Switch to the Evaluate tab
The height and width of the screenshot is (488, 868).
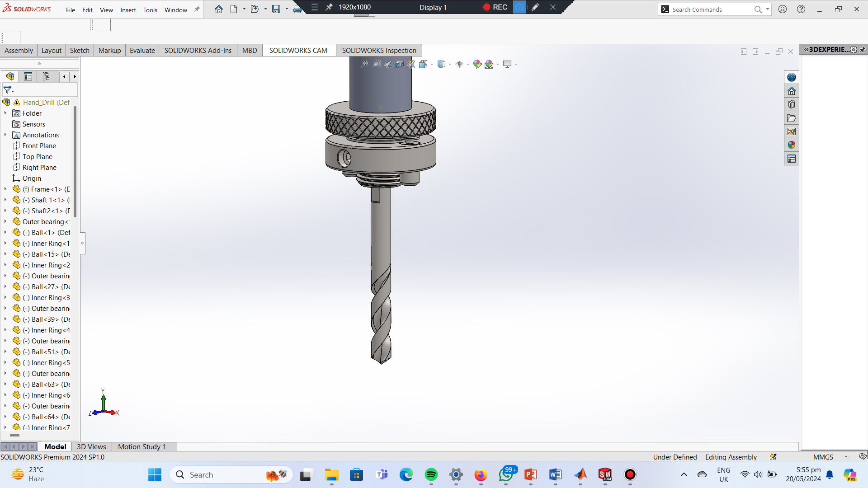point(142,50)
